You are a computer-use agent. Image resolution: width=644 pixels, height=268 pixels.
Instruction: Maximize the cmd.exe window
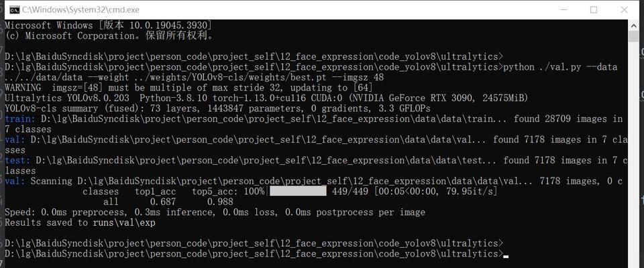coord(594,10)
